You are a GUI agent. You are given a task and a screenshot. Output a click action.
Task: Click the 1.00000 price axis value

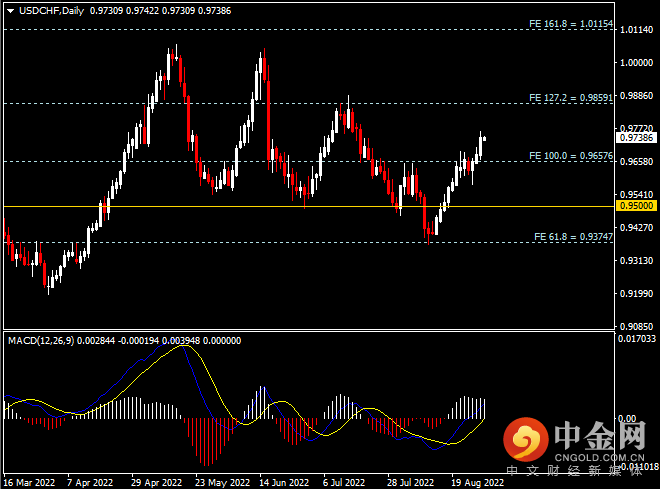pos(636,63)
